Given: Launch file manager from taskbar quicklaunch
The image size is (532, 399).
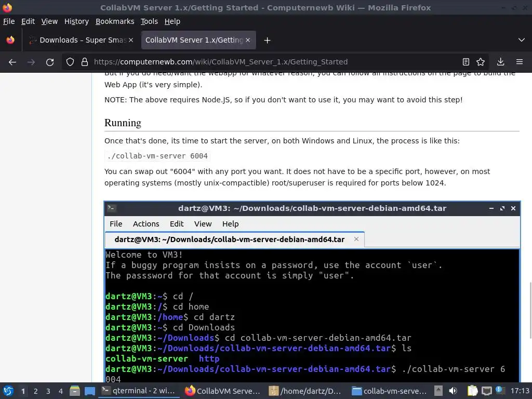Looking at the screenshot, I should [75, 391].
